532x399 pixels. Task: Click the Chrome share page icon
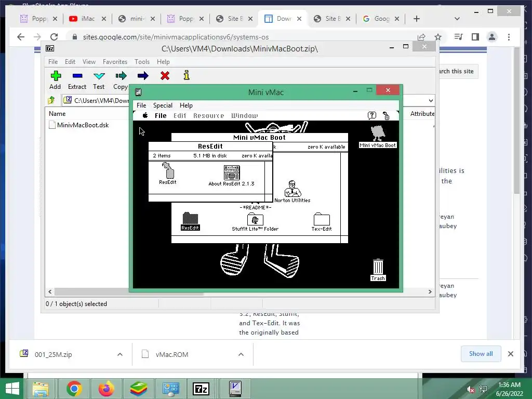tap(421, 37)
